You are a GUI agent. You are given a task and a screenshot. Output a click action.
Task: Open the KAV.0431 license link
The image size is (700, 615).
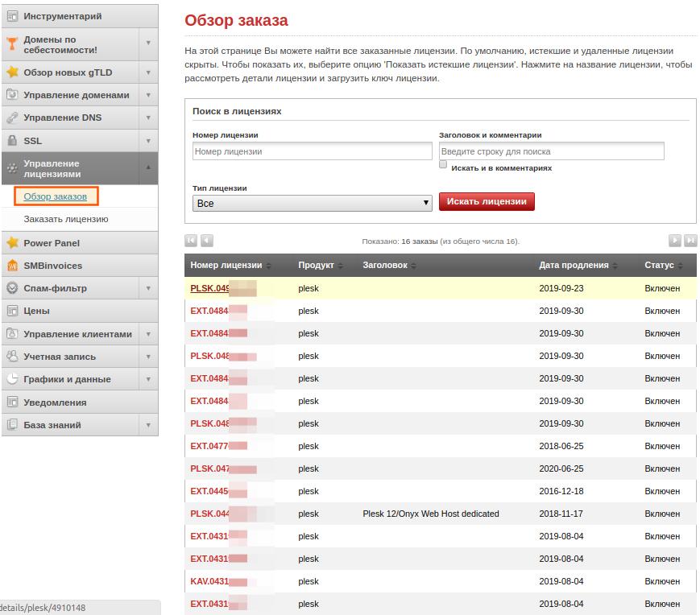pyautogui.click(x=209, y=581)
